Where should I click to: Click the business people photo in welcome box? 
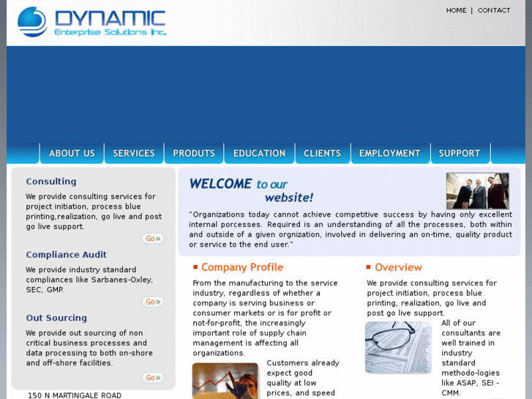(477, 191)
